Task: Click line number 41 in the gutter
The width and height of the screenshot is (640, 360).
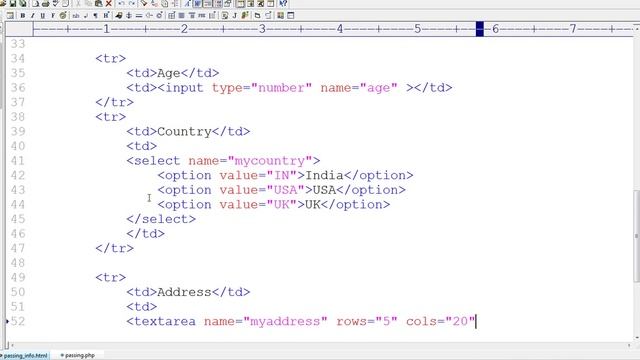Action: [x=18, y=161]
